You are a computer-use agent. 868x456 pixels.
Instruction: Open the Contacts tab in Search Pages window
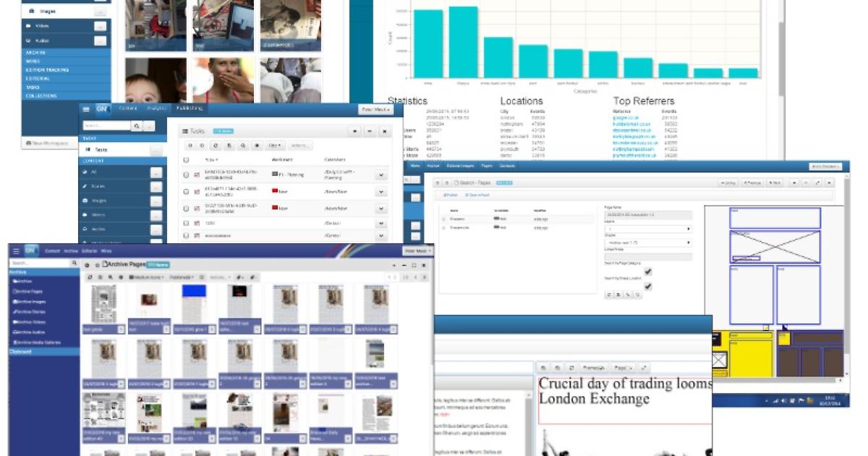coord(506,166)
